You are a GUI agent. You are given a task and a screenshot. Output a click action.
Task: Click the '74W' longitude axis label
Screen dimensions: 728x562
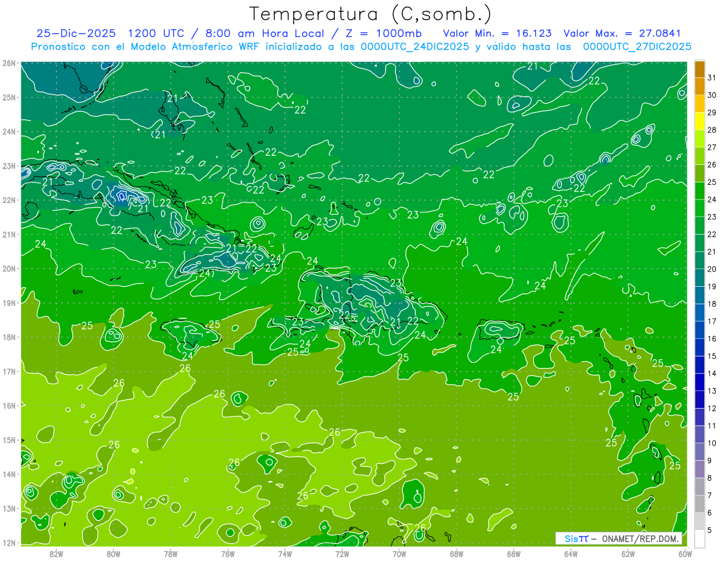click(x=285, y=553)
